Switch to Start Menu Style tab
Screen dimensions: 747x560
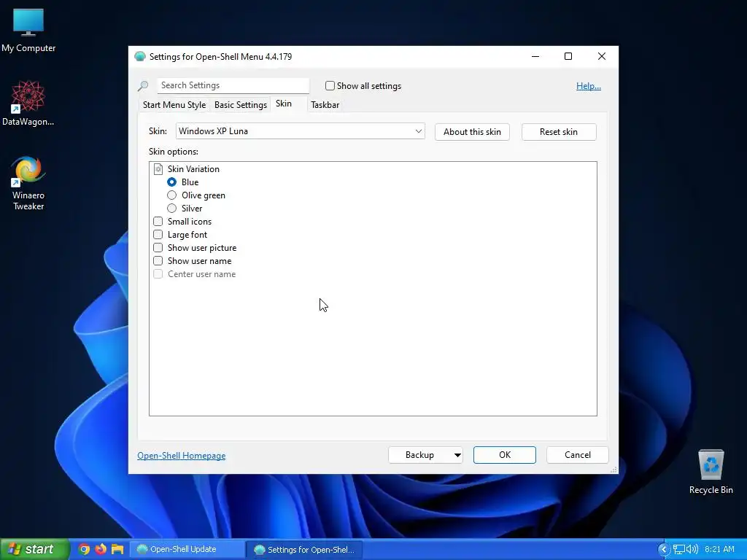174,105
